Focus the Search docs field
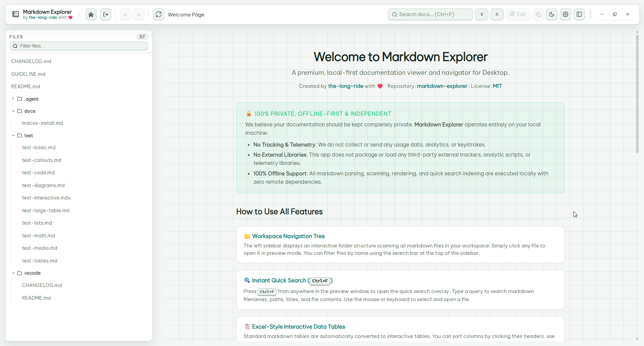The image size is (644, 346). (x=430, y=14)
